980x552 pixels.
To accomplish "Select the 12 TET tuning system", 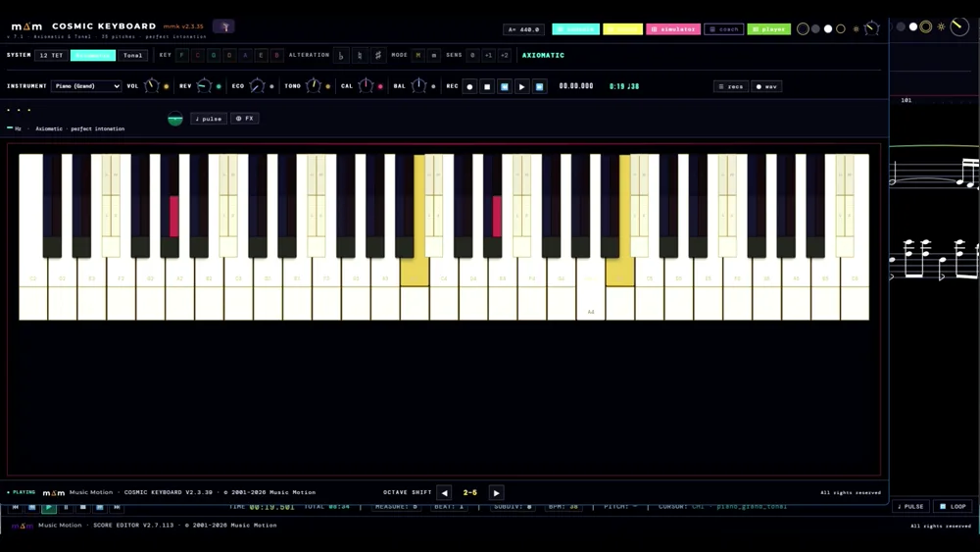I will tap(51, 55).
